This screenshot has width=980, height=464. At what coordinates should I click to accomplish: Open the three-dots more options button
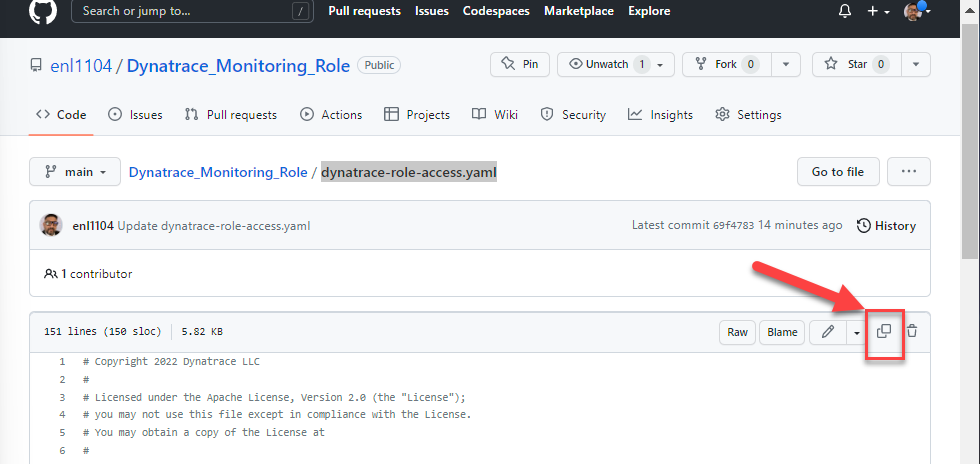point(908,172)
